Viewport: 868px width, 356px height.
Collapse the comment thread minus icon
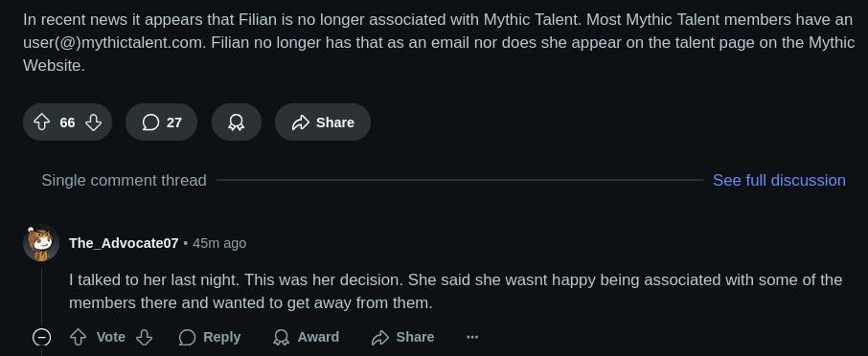click(41, 337)
